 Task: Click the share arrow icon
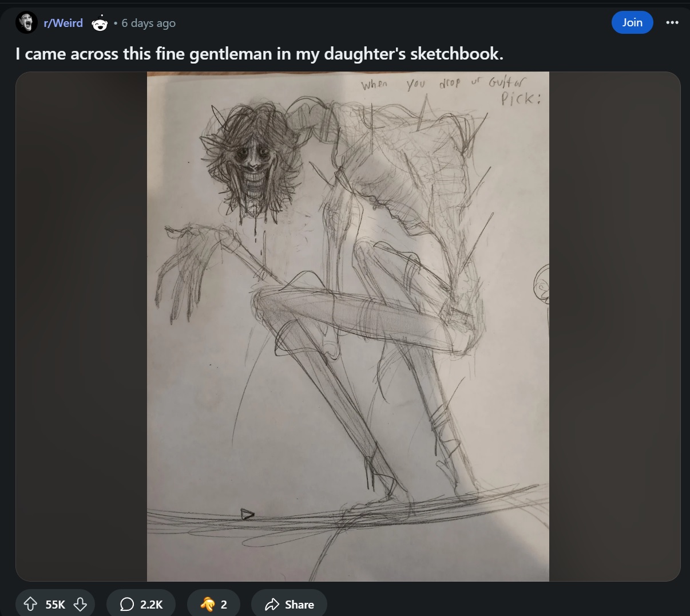[272, 605]
